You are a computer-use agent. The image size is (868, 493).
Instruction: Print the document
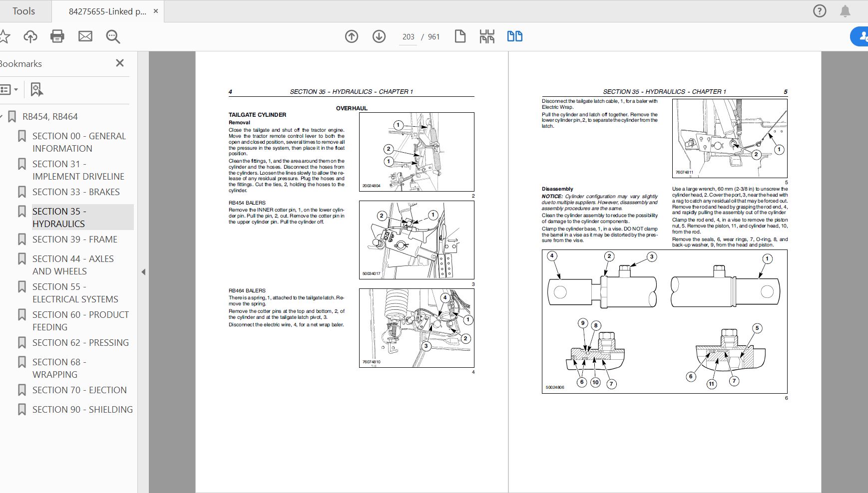[57, 36]
